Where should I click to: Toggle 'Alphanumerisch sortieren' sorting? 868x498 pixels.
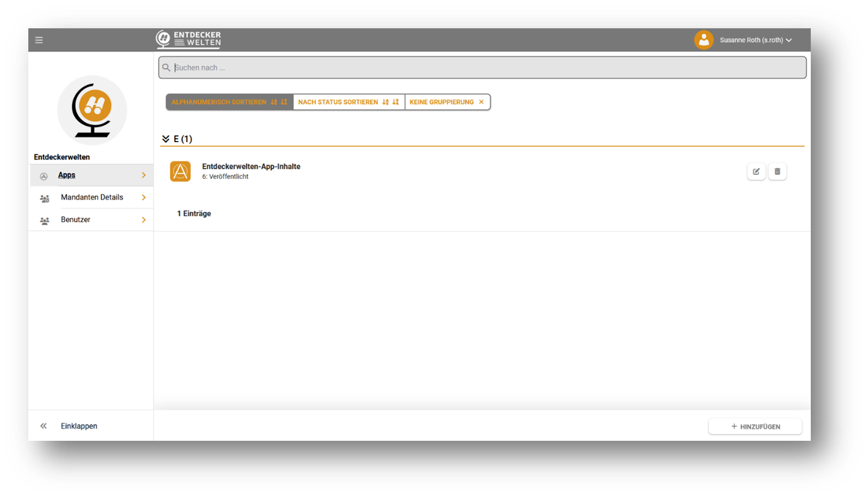(x=229, y=102)
